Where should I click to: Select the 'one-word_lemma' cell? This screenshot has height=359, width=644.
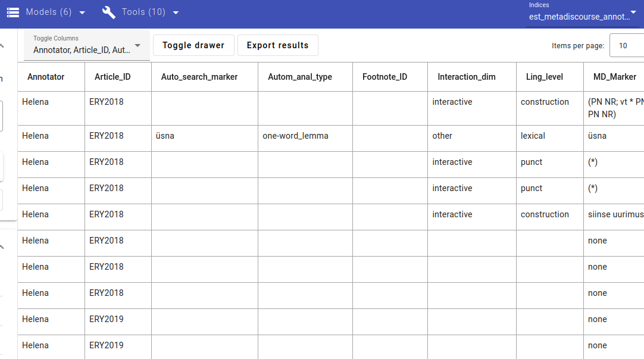(x=305, y=139)
